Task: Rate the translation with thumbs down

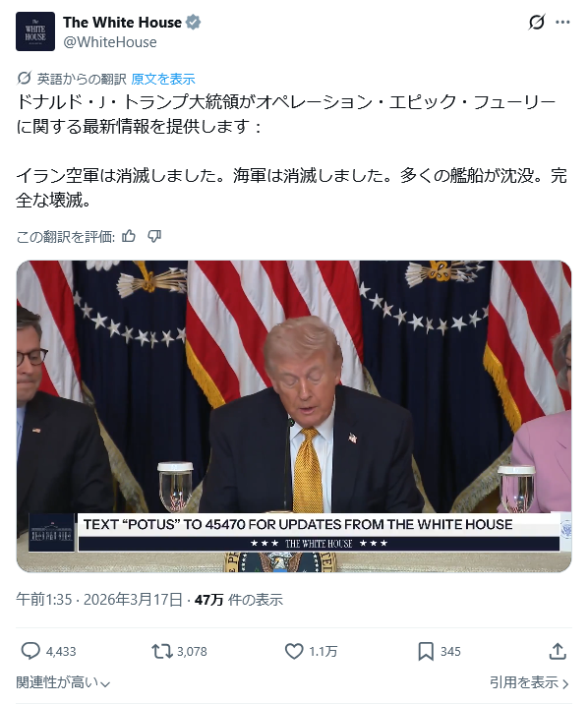Action: click(x=154, y=236)
